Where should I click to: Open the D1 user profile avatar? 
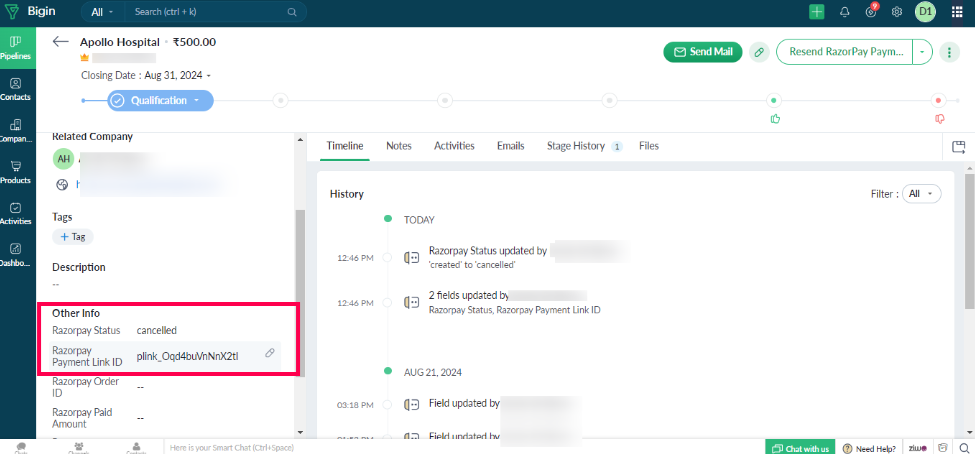point(925,12)
